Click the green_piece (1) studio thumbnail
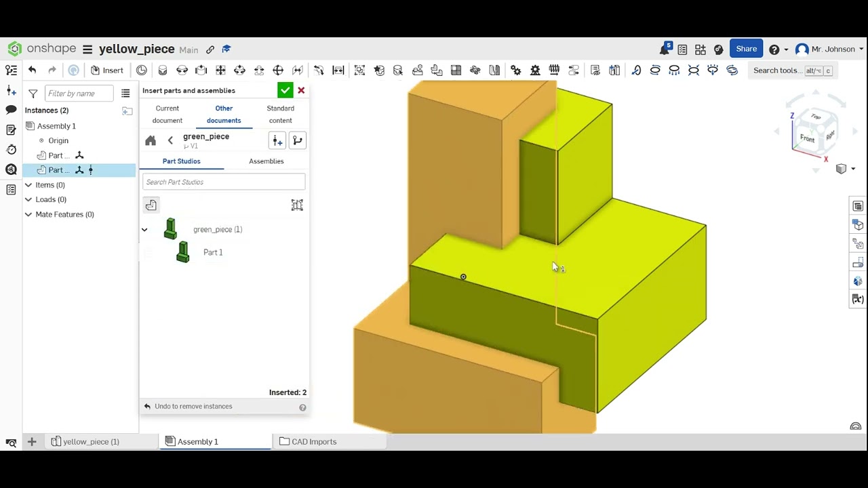The height and width of the screenshot is (488, 868). coord(170,229)
